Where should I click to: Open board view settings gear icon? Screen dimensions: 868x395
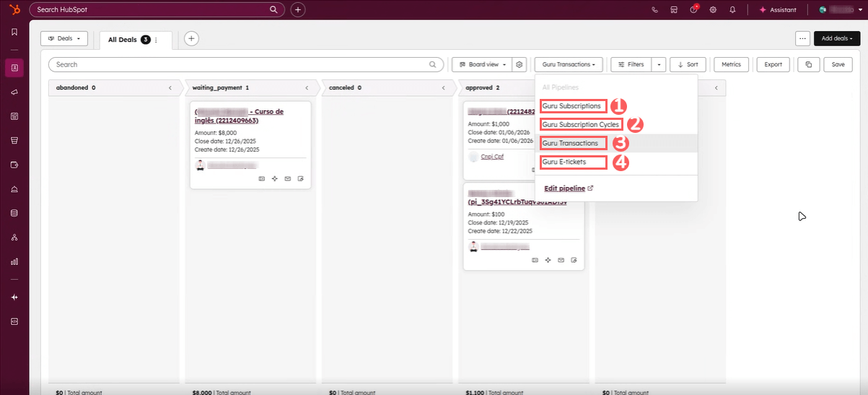(520, 64)
